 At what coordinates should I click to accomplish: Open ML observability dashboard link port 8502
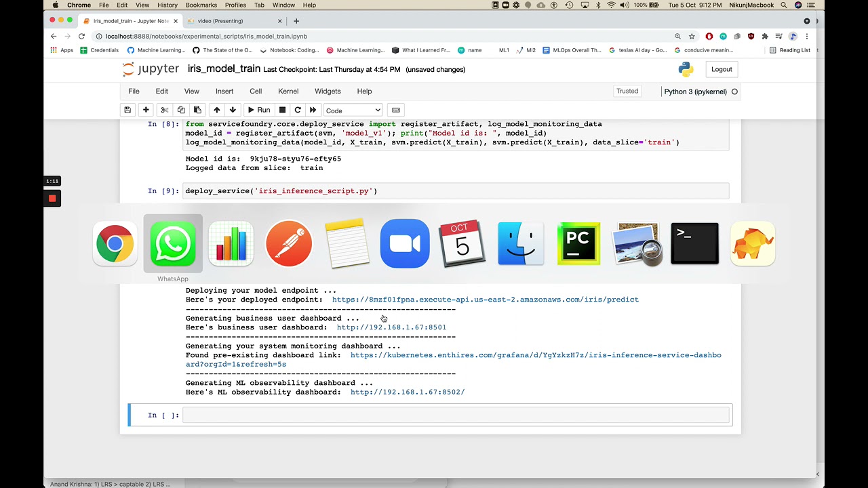click(408, 392)
